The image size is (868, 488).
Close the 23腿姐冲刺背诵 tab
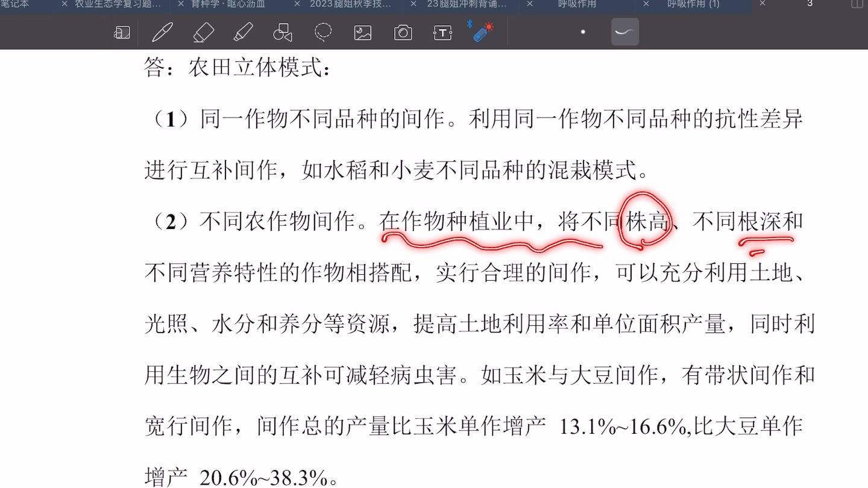click(x=413, y=4)
